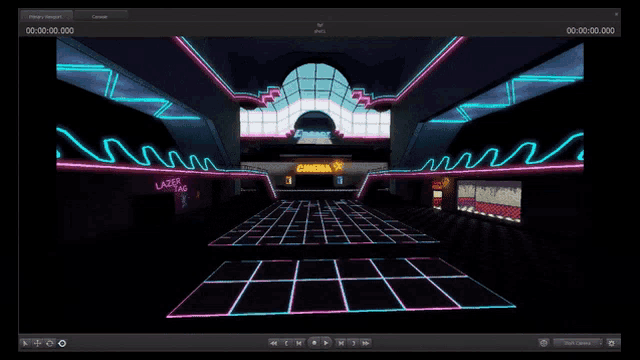Image resolution: width=640 pixels, height=360 pixels.
Task: Toggle the circular target tool
Action: (x=62, y=343)
